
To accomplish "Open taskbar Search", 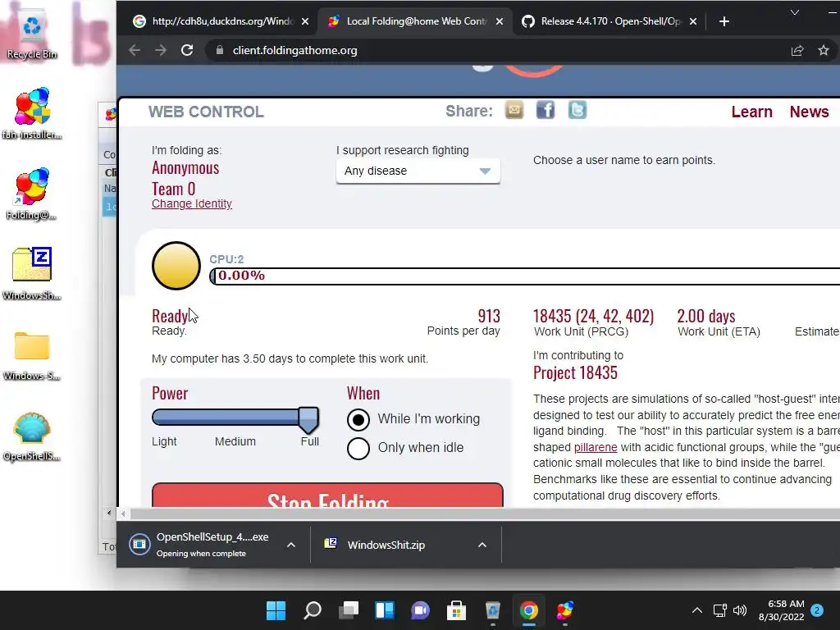I will tap(313, 610).
